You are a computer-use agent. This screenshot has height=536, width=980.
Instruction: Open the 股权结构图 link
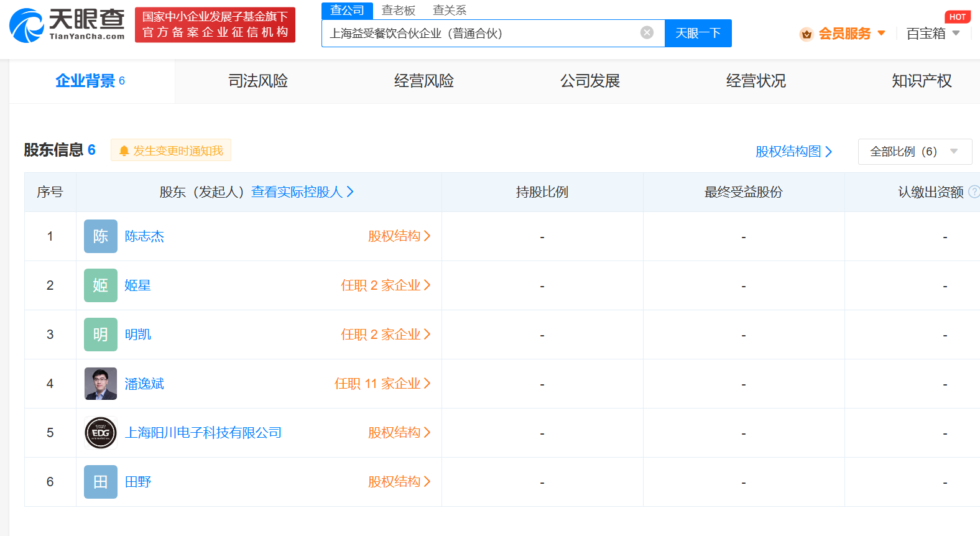pyautogui.click(x=794, y=152)
